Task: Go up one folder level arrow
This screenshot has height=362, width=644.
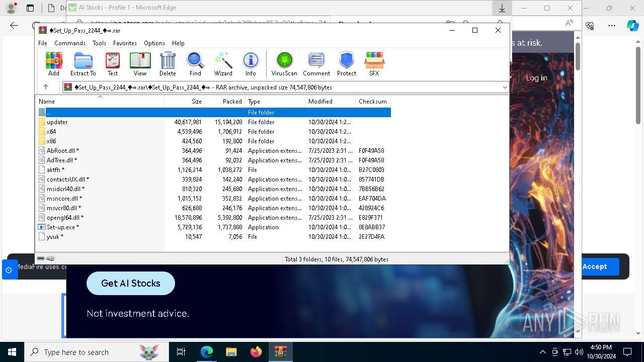Action: click(x=46, y=87)
